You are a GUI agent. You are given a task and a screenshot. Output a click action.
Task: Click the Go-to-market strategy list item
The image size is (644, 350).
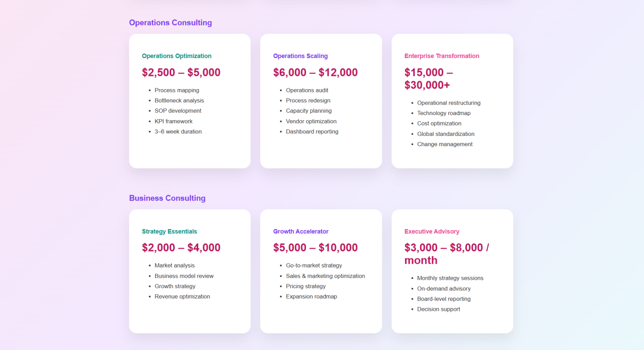coord(314,266)
